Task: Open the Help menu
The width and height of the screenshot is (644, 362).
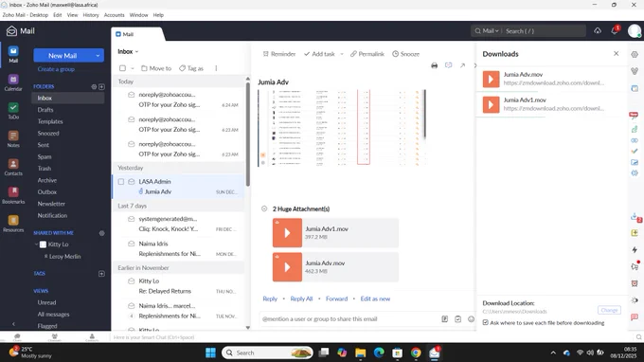Action: click(158, 15)
